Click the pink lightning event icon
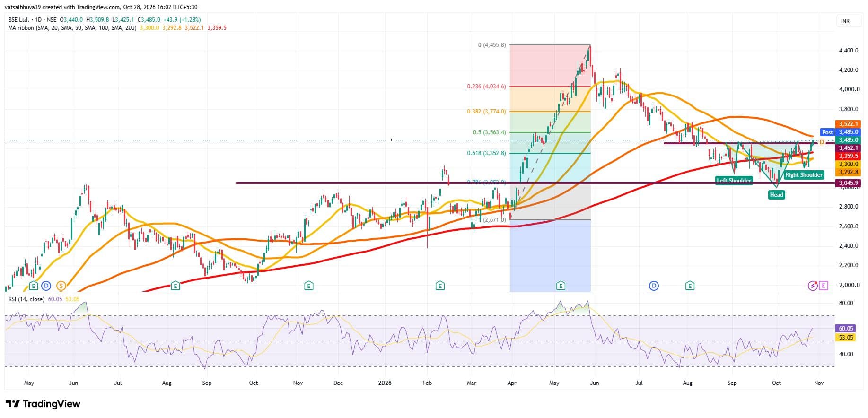868x418 pixels. coord(813,286)
